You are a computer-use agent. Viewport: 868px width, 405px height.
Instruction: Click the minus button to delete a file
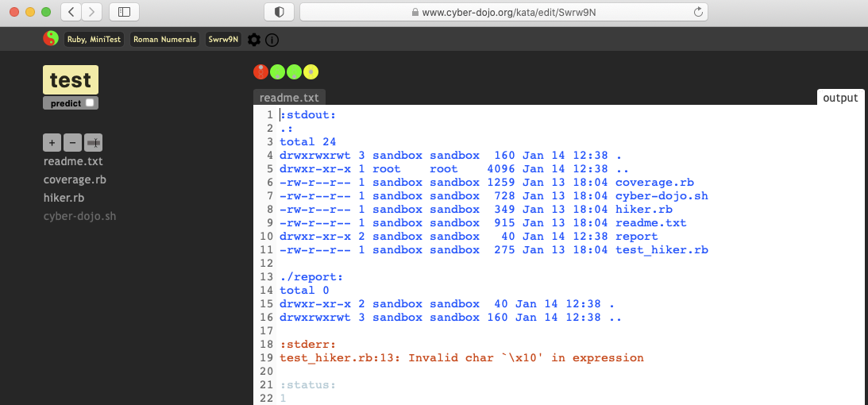pos(72,143)
